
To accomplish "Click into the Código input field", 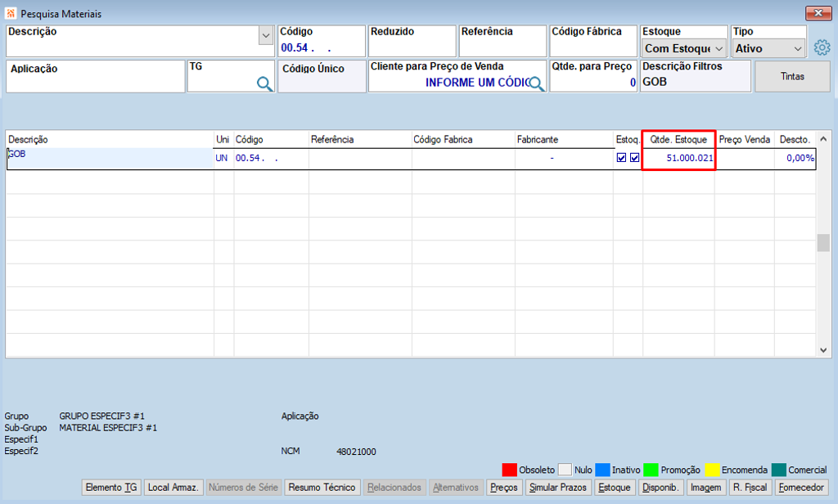I will click(x=321, y=48).
